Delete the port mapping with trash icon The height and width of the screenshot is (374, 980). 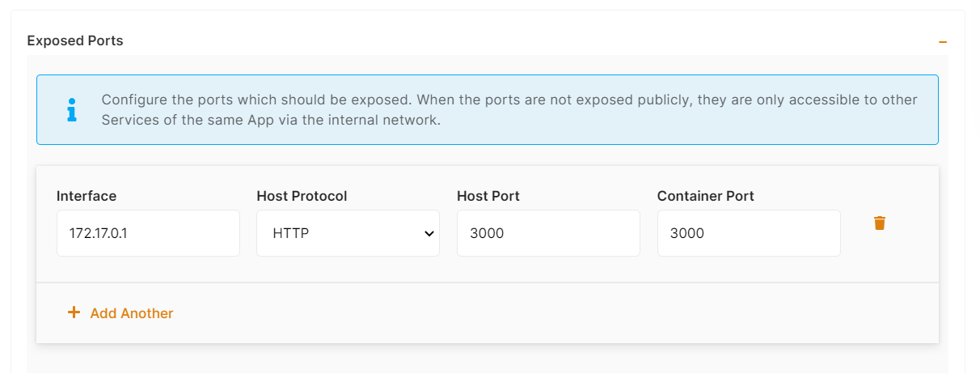(x=880, y=223)
